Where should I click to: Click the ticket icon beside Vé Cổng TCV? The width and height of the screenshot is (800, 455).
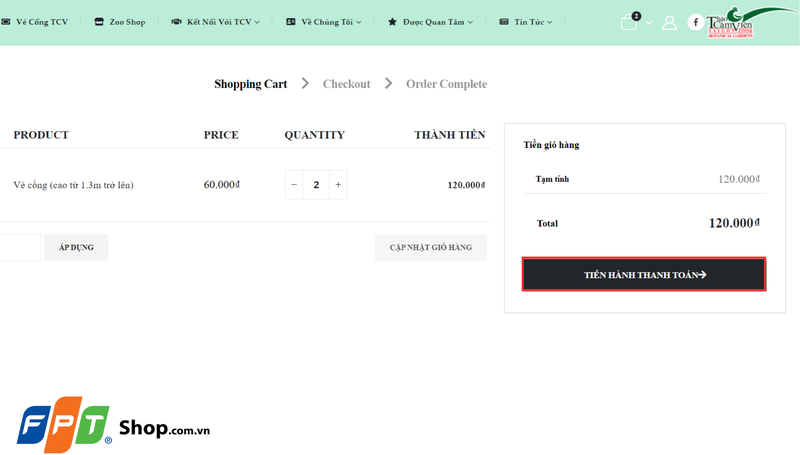point(6,22)
